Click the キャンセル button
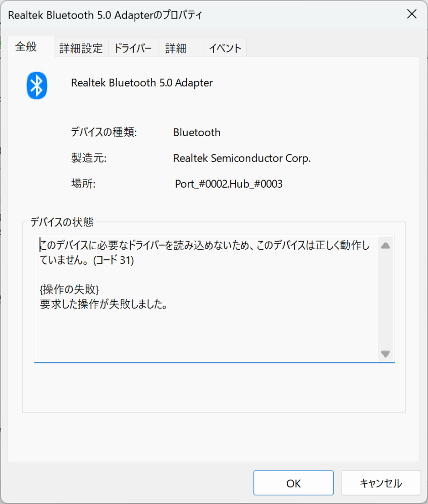The height and width of the screenshot is (504, 428). coord(381,483)
